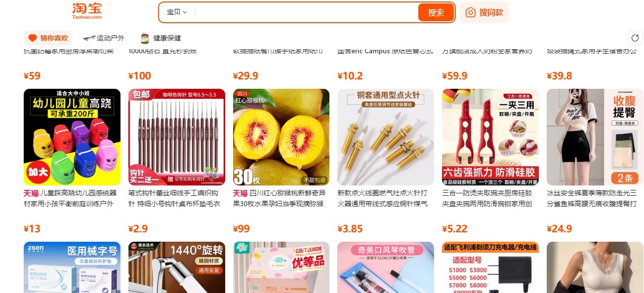Click the Taobao logo
The width and height of the screenshot is (644, 293).
click(87, 11)
